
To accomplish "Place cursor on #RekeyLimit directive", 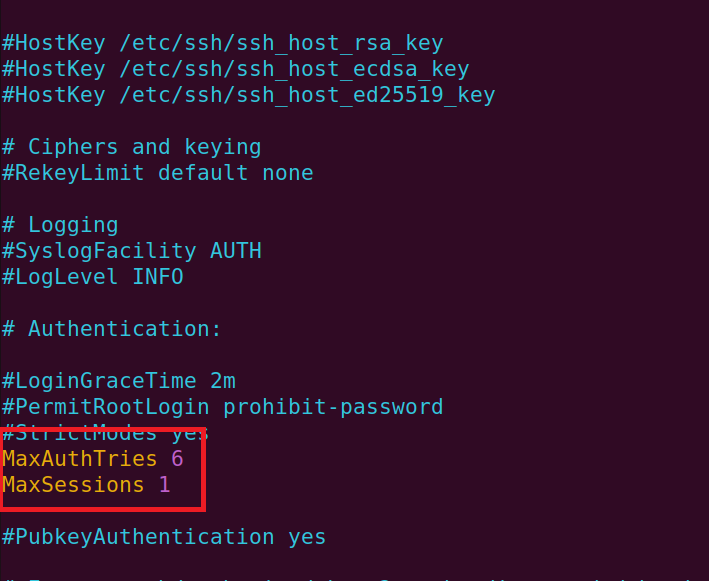I will coord(73,173).
